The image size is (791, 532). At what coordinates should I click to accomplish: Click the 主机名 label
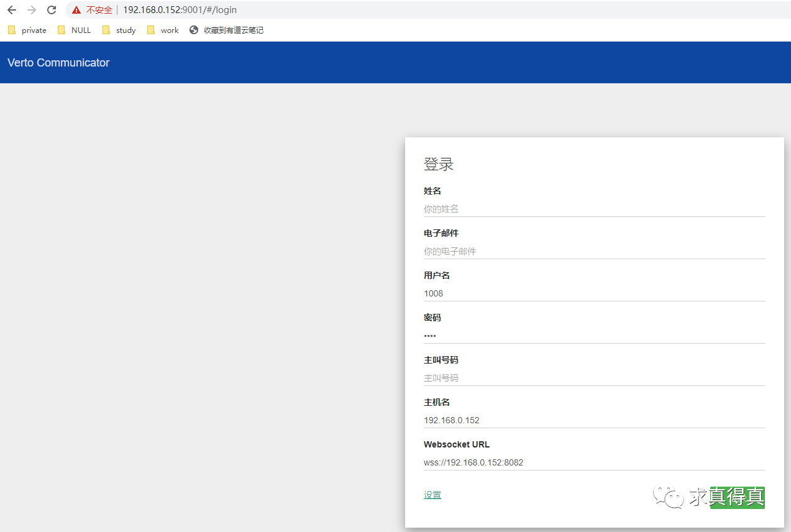point(437,402)
